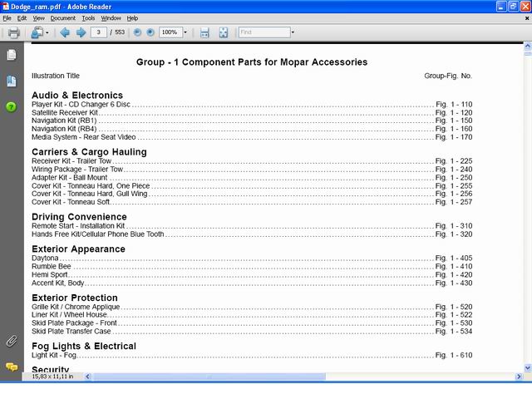Open the Window menu

coord(111,18)
